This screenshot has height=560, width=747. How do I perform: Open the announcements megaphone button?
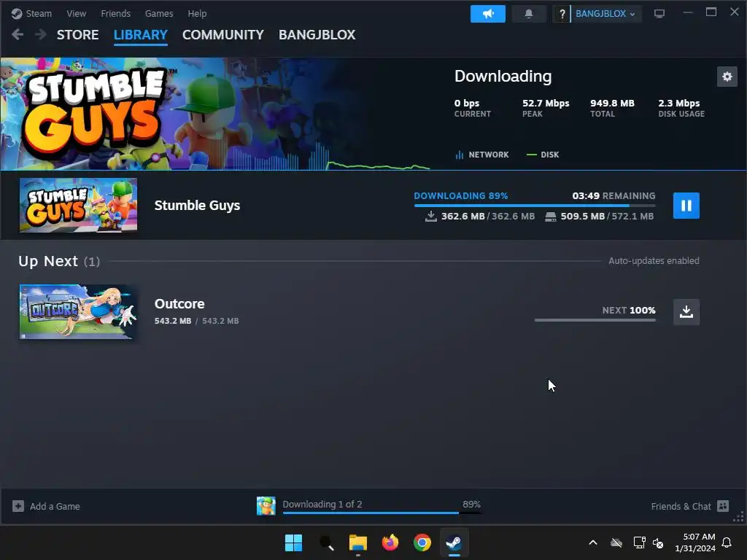488,14
